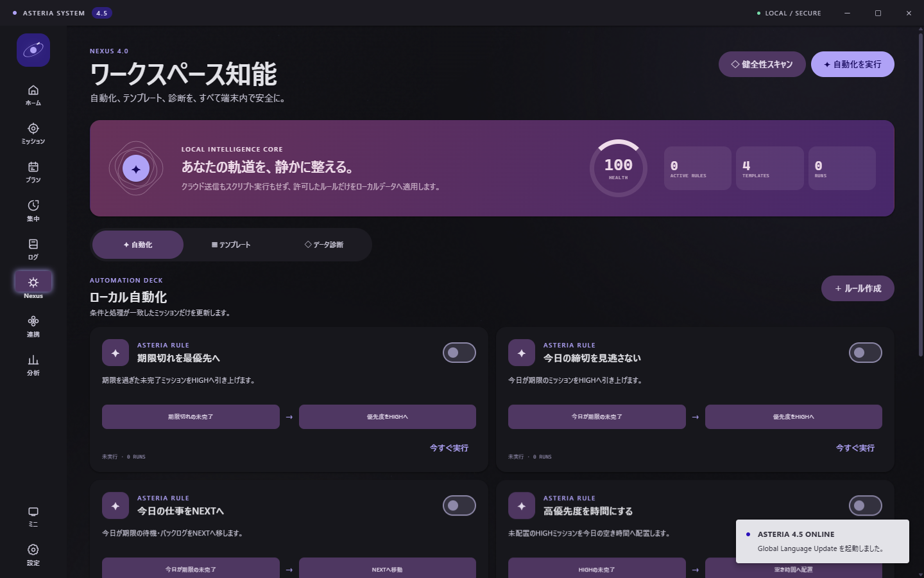
Task: Click the NEXTへ移動 action chip
Action: coord(388,569)
